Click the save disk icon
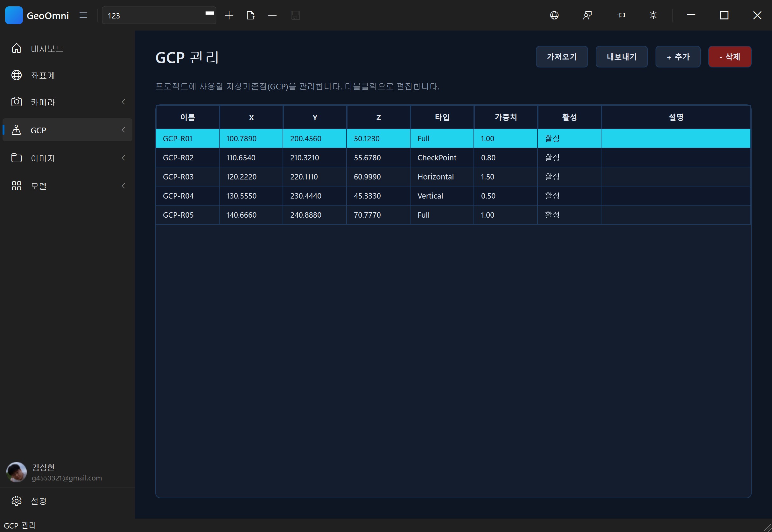The height and width of the screenshot is (532, 772). point(295,15)
